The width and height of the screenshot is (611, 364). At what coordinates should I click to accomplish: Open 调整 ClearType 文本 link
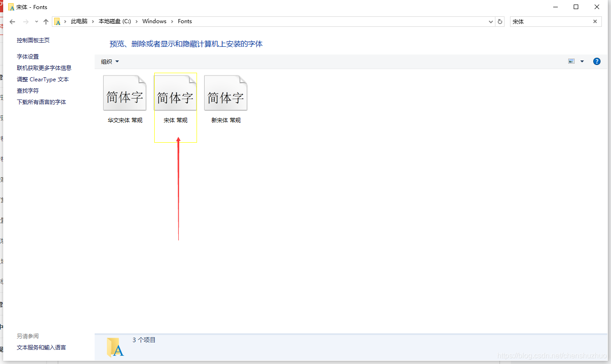[43, 80]
